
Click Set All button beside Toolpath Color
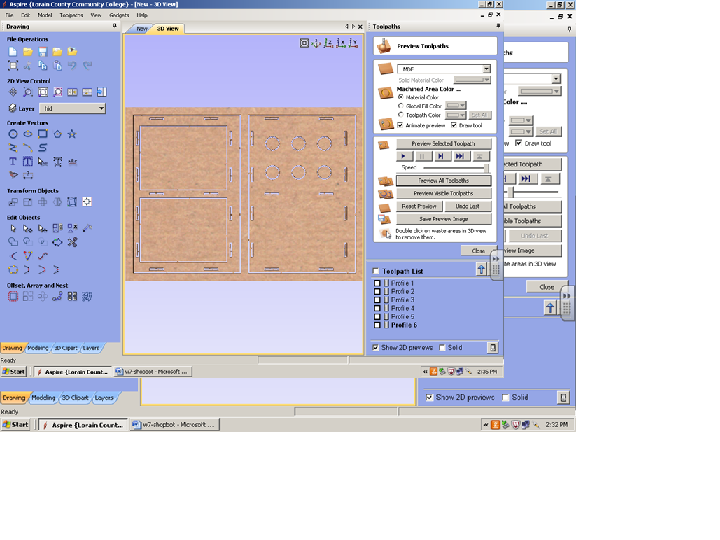(x=479, y=115)
